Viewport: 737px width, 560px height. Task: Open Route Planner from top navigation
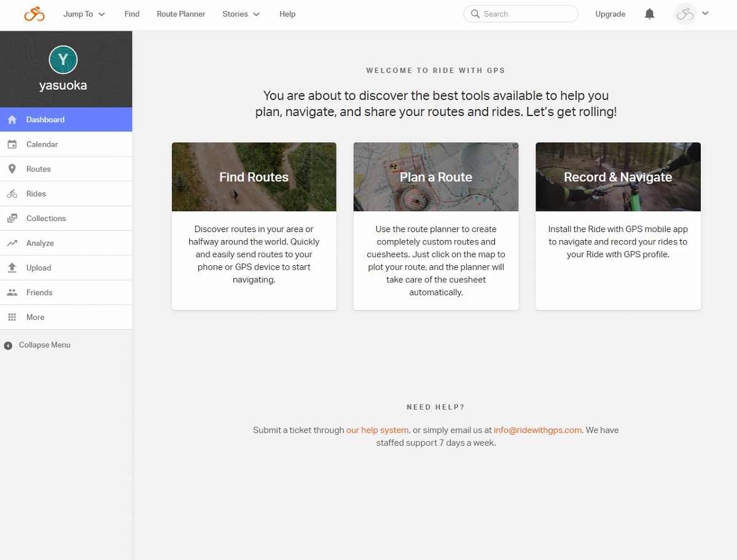[181, 14]
